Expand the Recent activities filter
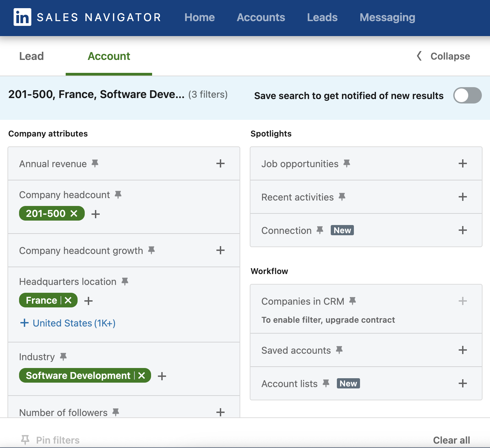Image resolution: width=490 pixels, height=448 pixels. 463,197
